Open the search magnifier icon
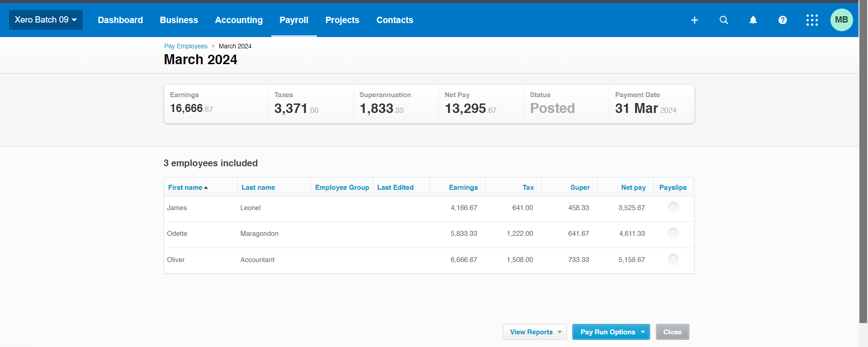Viewport: 868px width, 347px height. tap(724, 20)
